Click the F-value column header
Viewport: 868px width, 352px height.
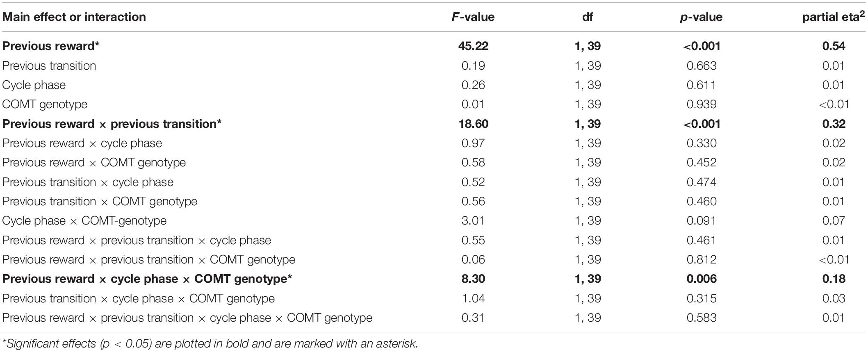(472, 17)
